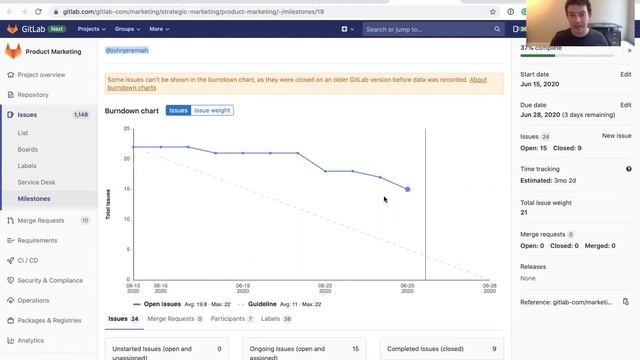640x360 pixels.
Task: Click the browser address bar URL
Action: pyautogui.click(x=193, y=12)
